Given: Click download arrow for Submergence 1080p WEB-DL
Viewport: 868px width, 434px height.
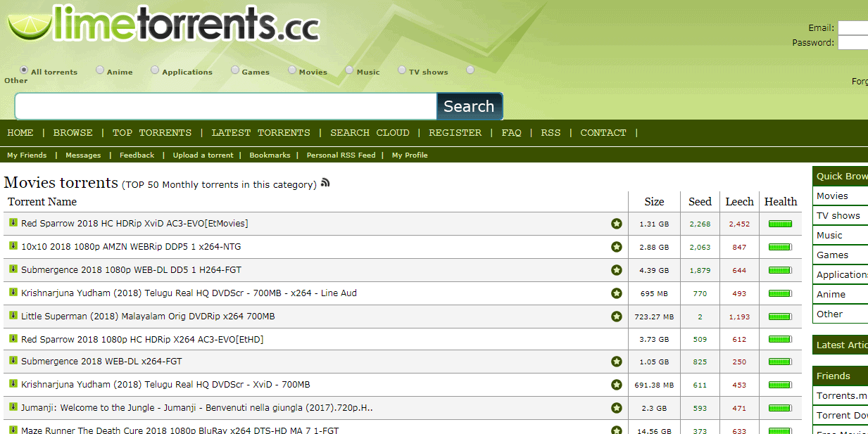Looking at the screenshot, I should pyautogui.click(x=13, y=269).
